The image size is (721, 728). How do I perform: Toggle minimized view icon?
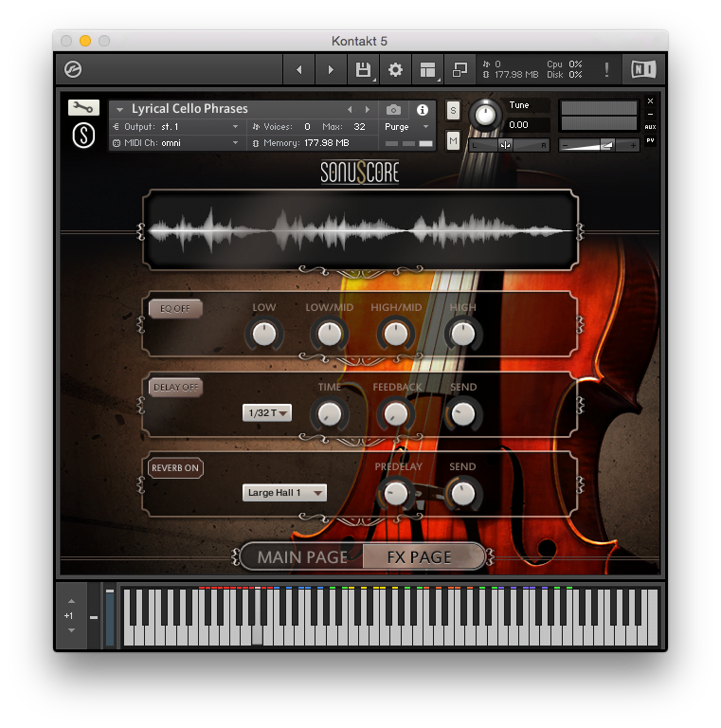[460, 69]
